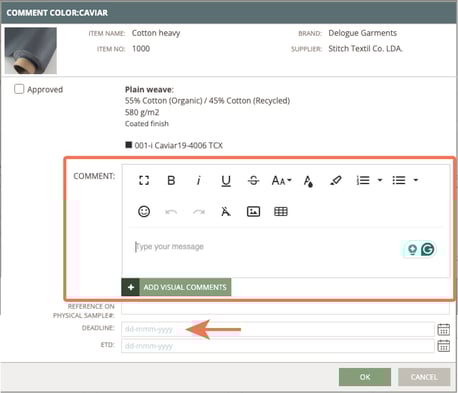Toggle underline formatting
458x393 pixels.
click(226, 181)
